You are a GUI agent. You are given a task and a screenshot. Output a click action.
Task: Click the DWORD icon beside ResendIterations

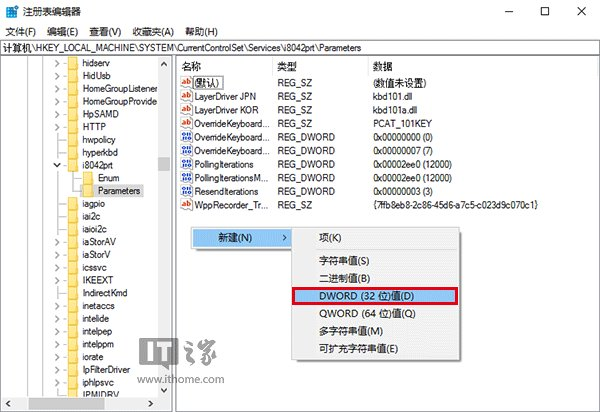coord(187,191)
